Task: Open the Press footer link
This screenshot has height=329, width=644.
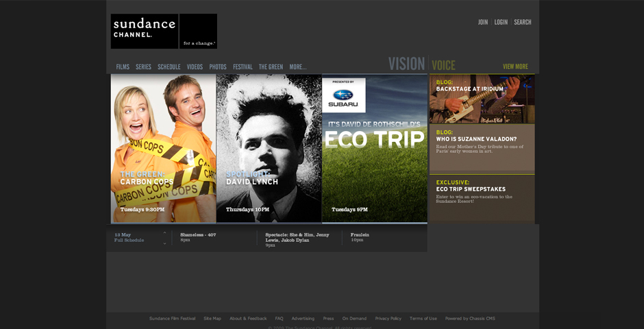Action: 329,318
